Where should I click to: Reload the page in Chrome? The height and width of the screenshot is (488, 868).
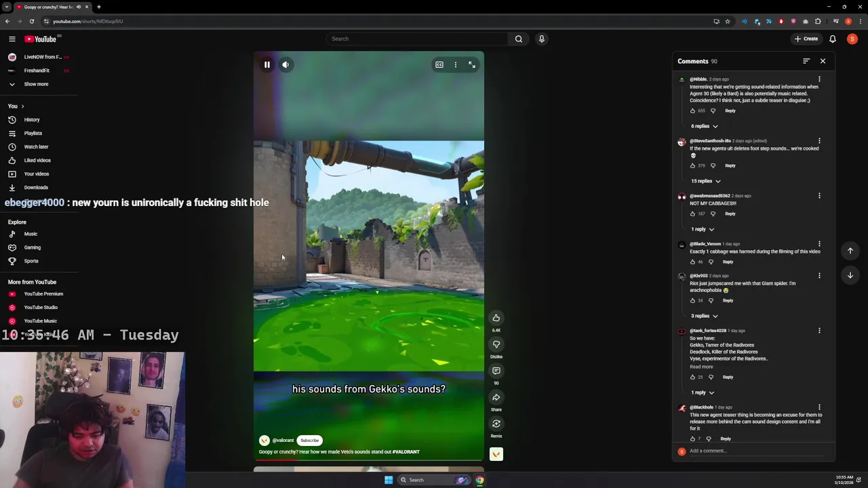[x=31, y=21]
